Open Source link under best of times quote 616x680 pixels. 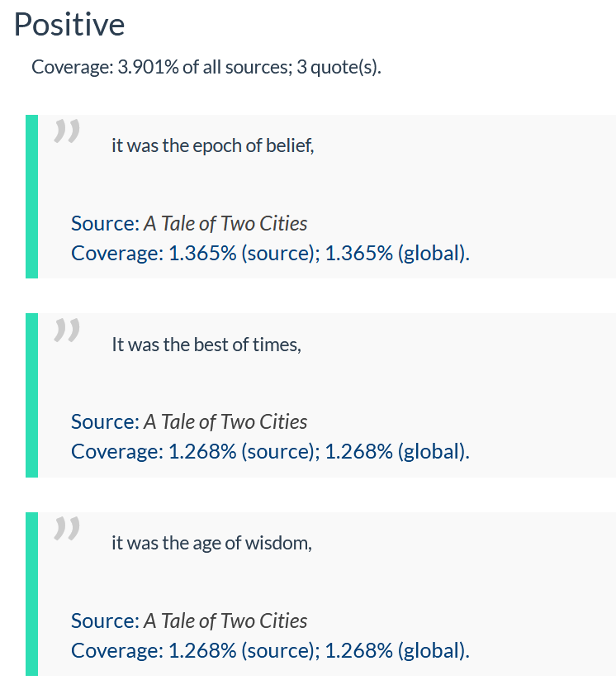(189, 422)
